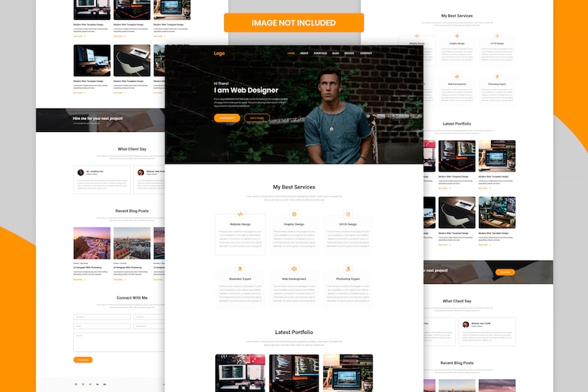Click the Web Development icon on the right page

[457, 76]
